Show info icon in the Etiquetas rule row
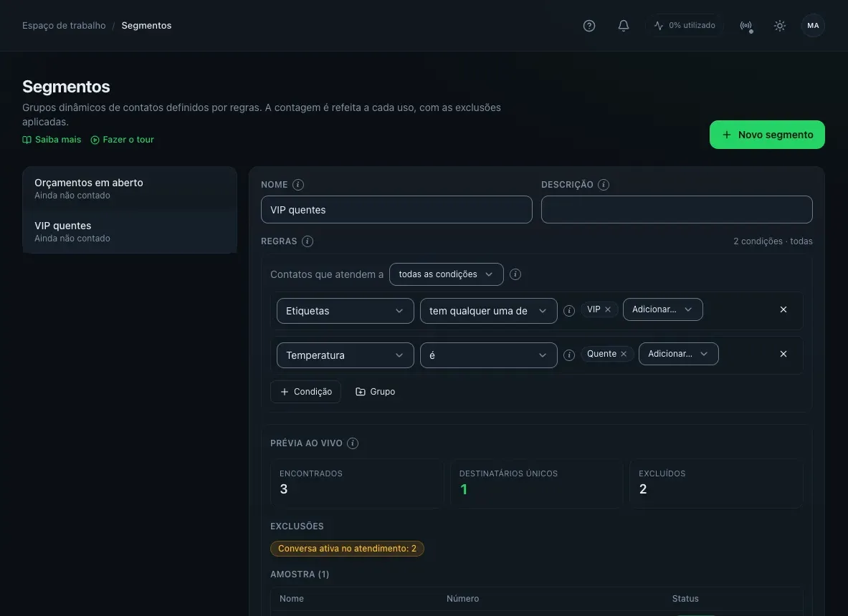848x616 pixels. [x=569, y=311]
